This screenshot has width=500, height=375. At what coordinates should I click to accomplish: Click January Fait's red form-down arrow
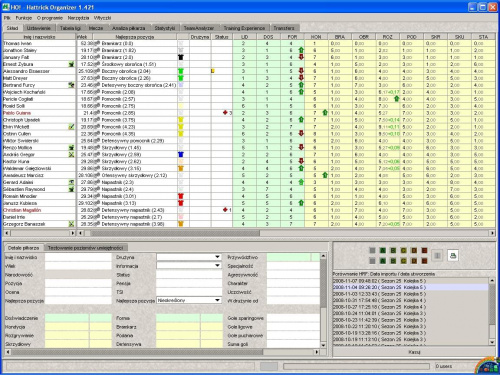(x=301, y=57)
